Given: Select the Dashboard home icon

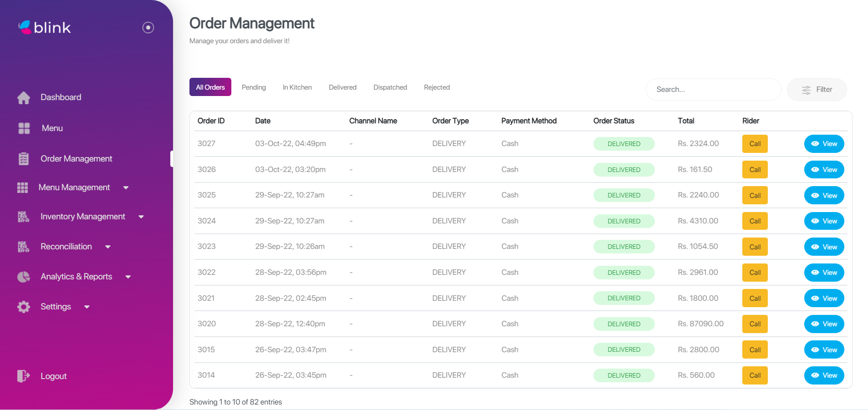Looking at the screenshot, I should [23, 97].
